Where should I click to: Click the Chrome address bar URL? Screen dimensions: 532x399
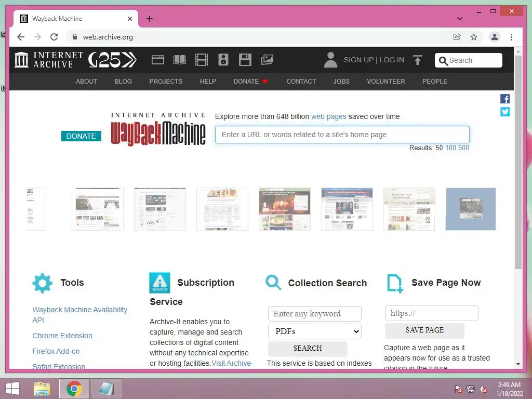(108, 37)
